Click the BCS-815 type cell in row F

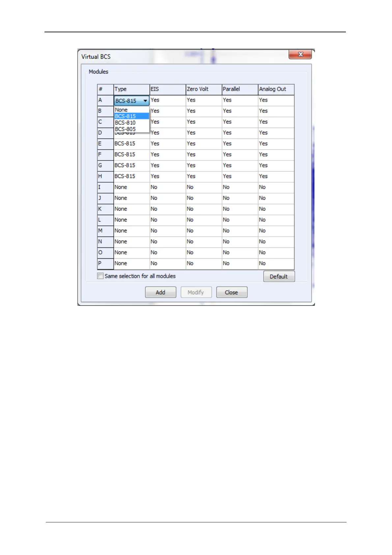click(132, 155)
